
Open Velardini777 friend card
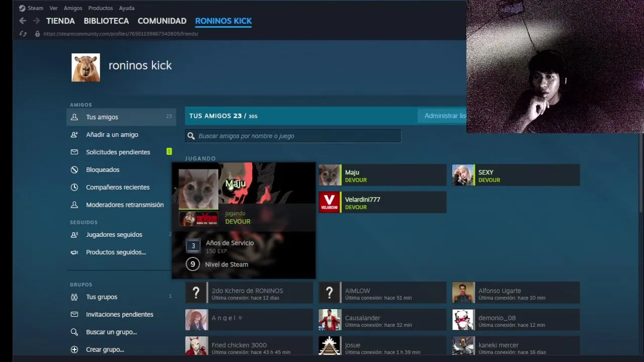tap(382, 203)
